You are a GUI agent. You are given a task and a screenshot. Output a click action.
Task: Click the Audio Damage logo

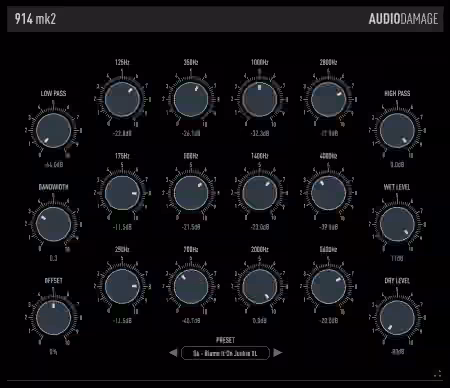[403, 19]
